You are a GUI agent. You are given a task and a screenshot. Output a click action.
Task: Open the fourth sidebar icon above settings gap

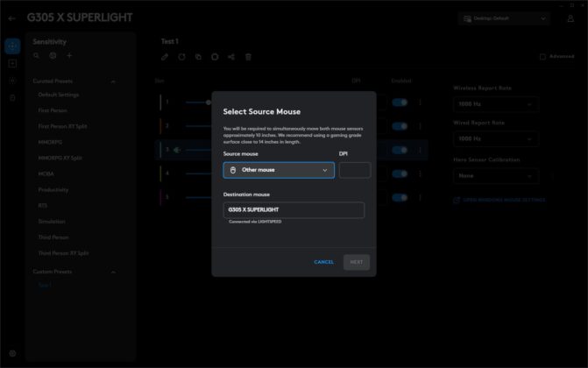pyautogui.click(x=12, y=98)
